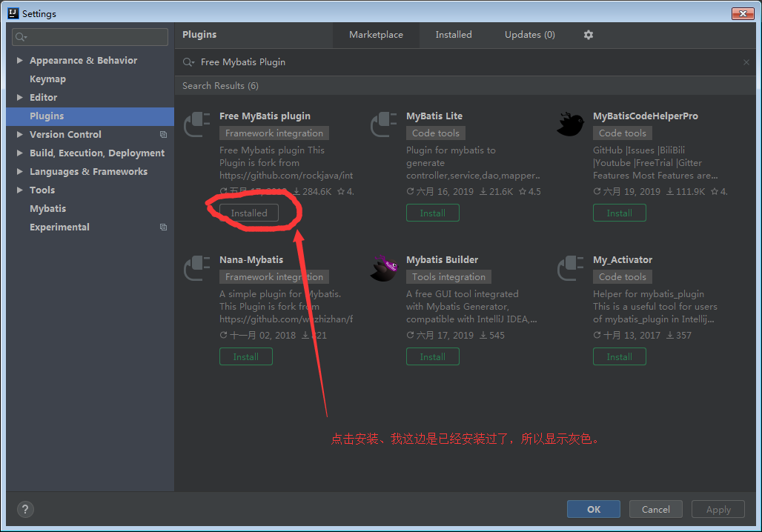
Task: Expand Appearance & Behavior section
Action: (x=19, y=60)
